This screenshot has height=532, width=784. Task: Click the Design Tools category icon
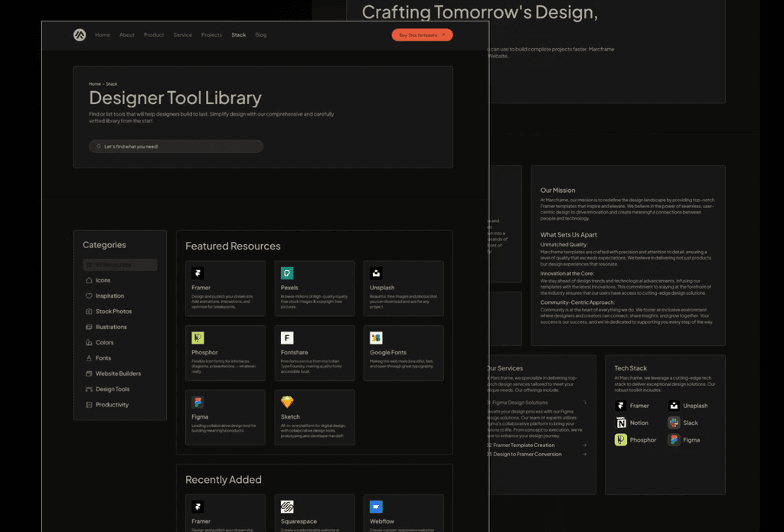click(89, 389)
